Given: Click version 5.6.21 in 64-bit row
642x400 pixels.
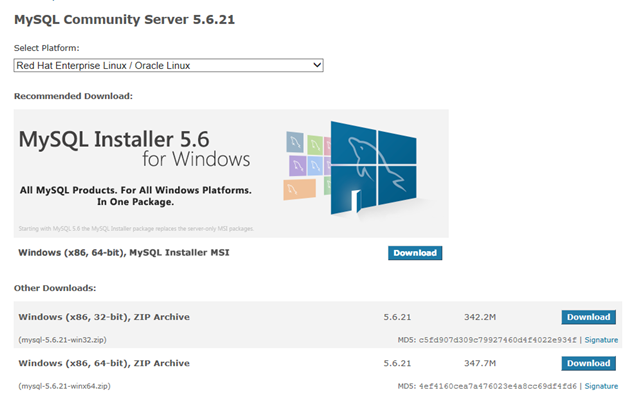Looking at the screenshot, I should (397, 364).
